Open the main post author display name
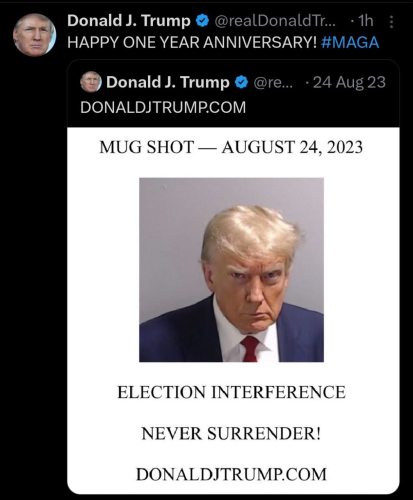 (x=129, y=21)
